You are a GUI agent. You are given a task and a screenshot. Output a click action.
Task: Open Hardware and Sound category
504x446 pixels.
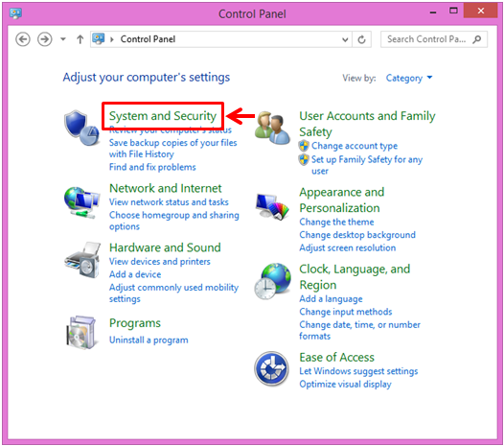[165, 247]
